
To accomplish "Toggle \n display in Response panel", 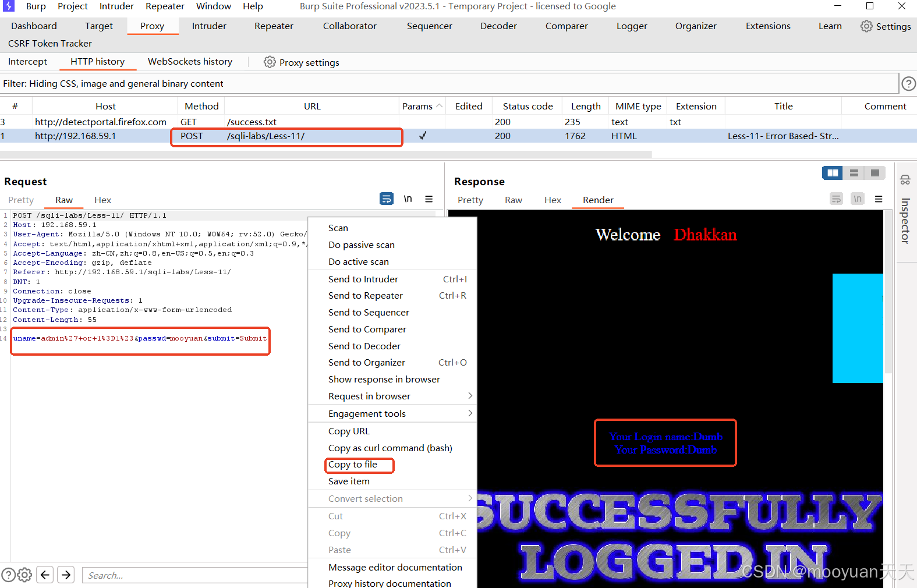I will coord(857,199).
